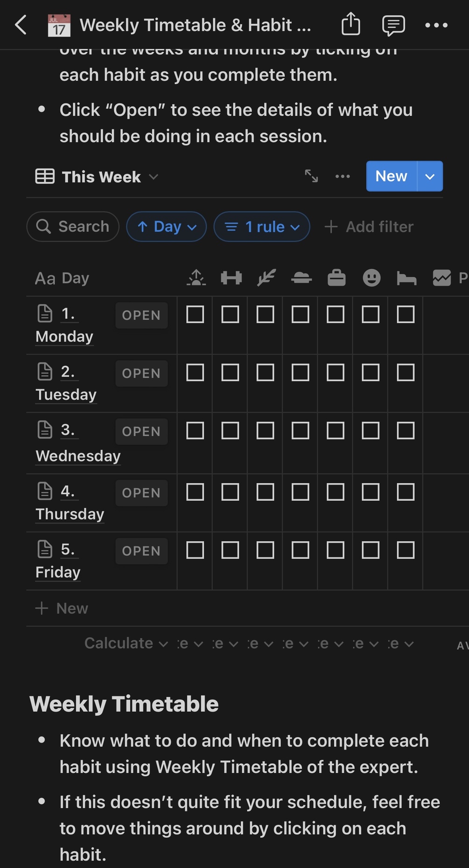
Task: Tick Monday's first habit checkbox
Action: pyautogui.click(x=195, y=315)
